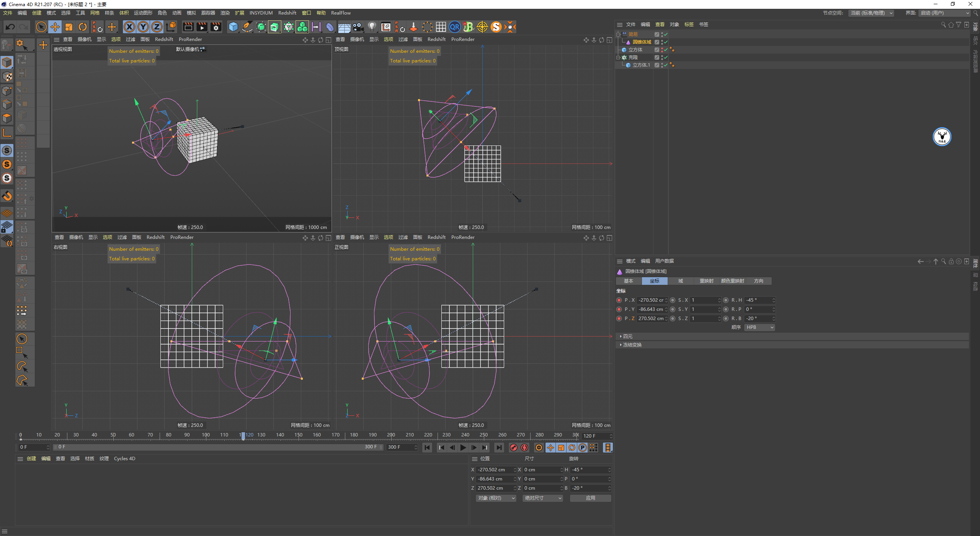Open the 对象 (相对) coordinate mode dropdown
980x536 pixels.
coord(496,498)
